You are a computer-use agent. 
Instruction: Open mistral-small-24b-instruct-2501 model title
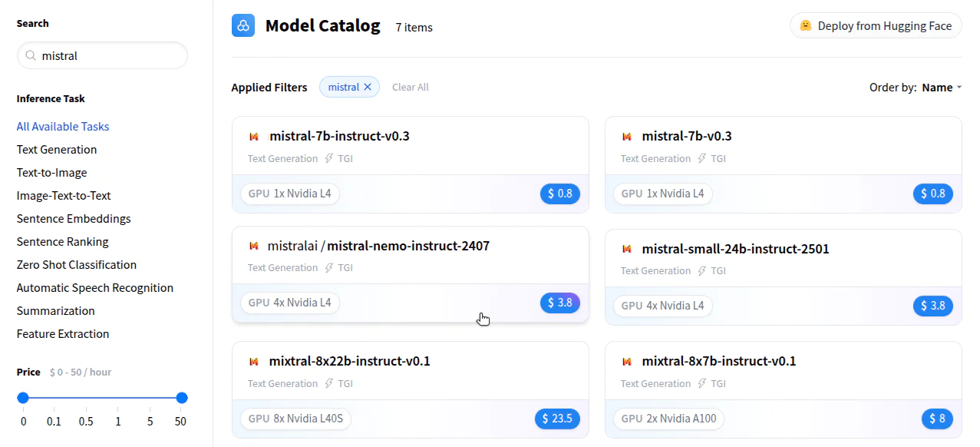[735, 249]
